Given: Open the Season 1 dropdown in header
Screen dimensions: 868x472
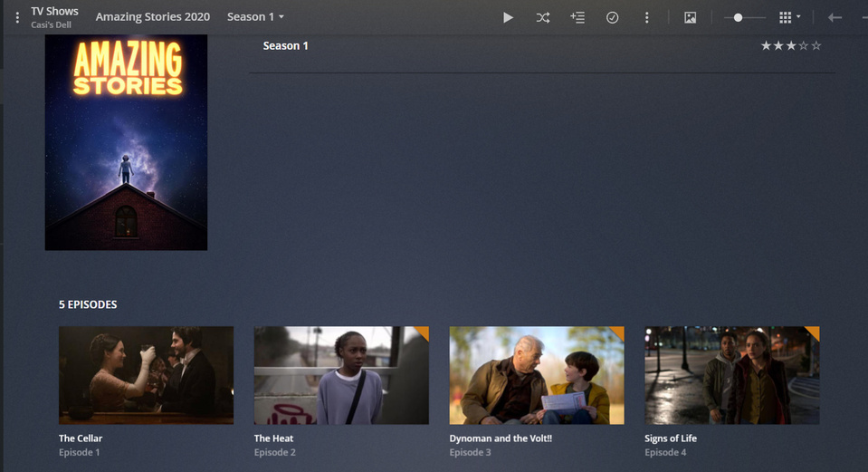Looking at the screenshot, I should coord(255,16).
